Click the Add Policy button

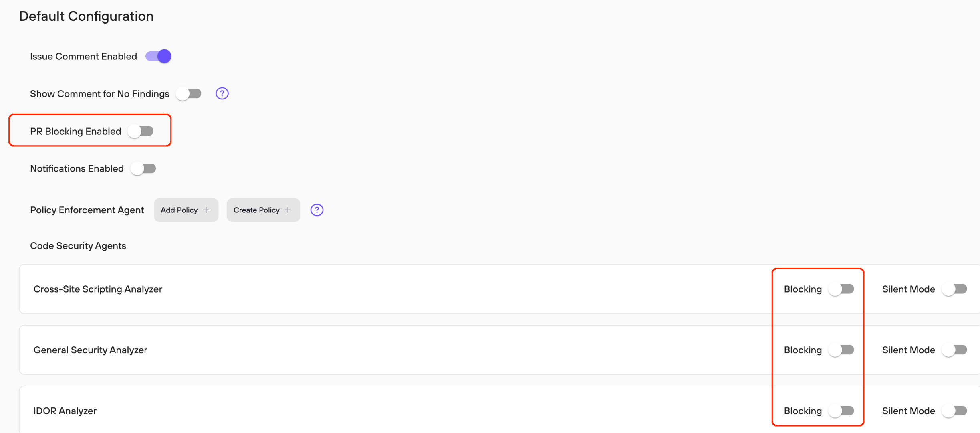point(186,210)
